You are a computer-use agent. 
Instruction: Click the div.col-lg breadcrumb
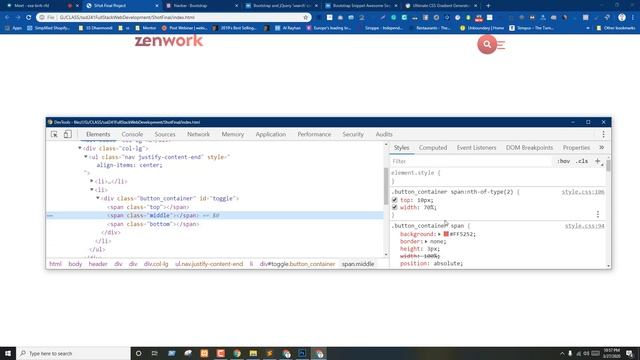(x=156, y=264)
